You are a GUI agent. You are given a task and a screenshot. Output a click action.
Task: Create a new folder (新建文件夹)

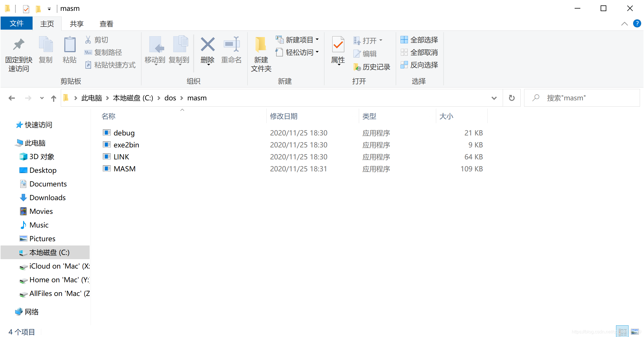click(x=261, y=53)
